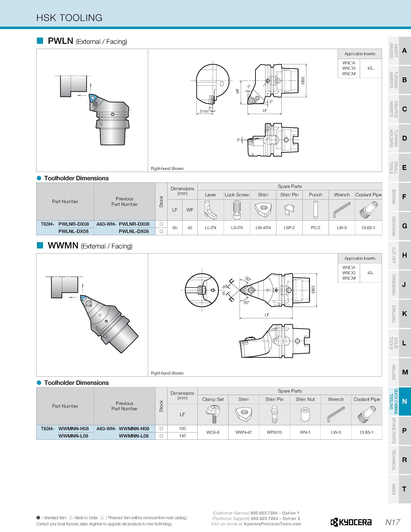Click Technical Support phone number Option 2

(275, 519)
